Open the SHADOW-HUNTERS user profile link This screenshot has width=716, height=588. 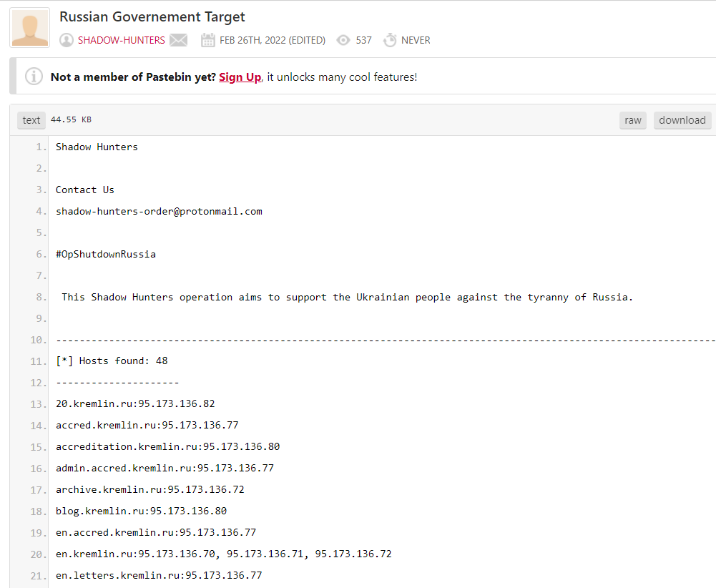[121, 40]
